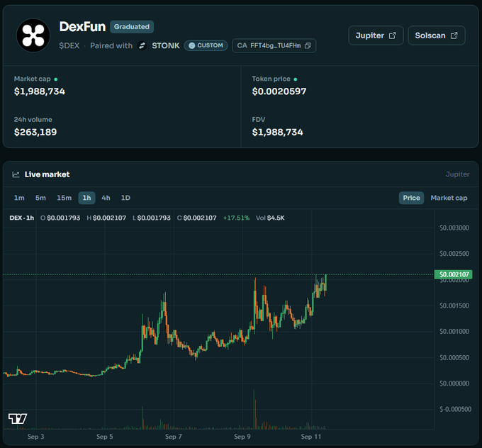The image size is (482, 448).
Task: Click the $0.002107 current price label
Action: (454, 274)
